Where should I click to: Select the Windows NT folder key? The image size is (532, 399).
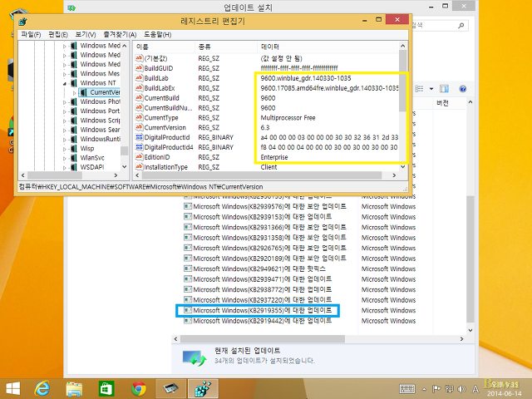[x=98, y=83]
